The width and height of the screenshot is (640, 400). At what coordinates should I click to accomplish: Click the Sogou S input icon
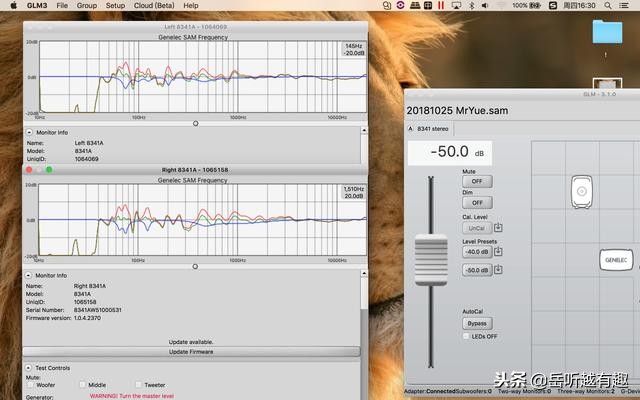pos(553,5)
